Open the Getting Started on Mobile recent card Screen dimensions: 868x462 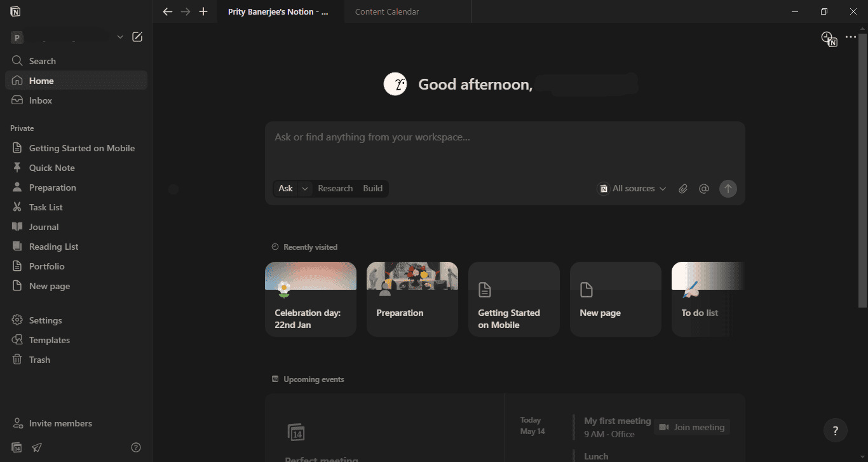pyautogui.click(x=514, y=299)
